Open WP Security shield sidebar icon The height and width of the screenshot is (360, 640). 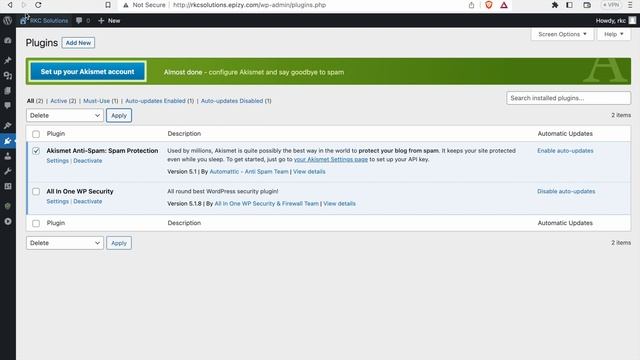8,206
